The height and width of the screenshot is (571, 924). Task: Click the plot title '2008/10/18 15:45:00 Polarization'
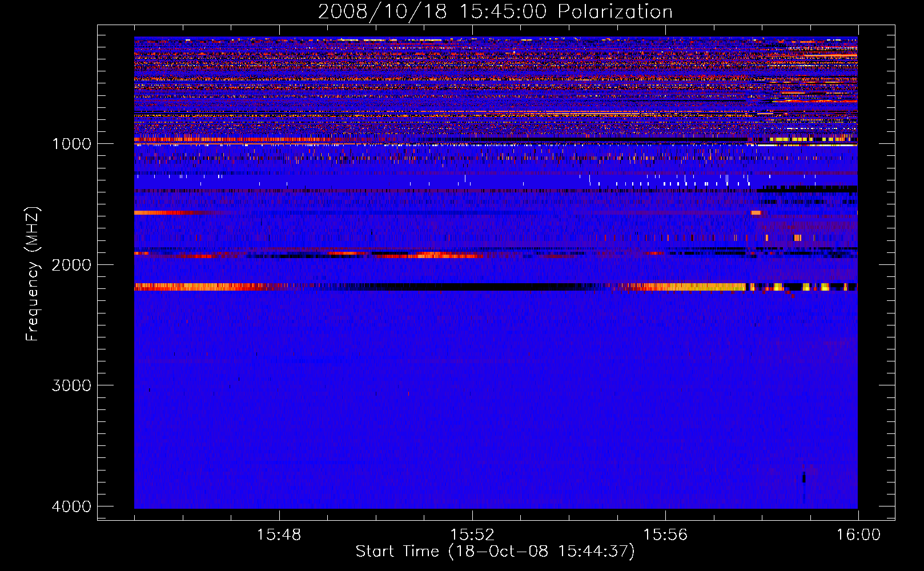tap(495, 12)
